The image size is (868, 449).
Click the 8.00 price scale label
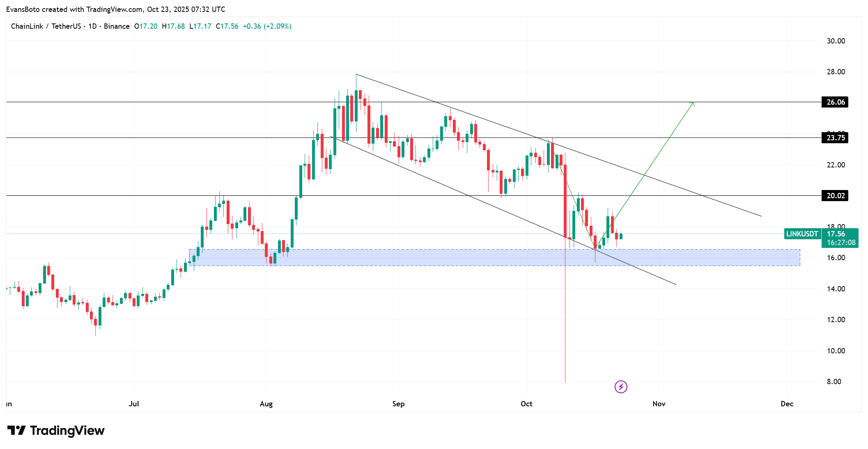pos(834,382)
